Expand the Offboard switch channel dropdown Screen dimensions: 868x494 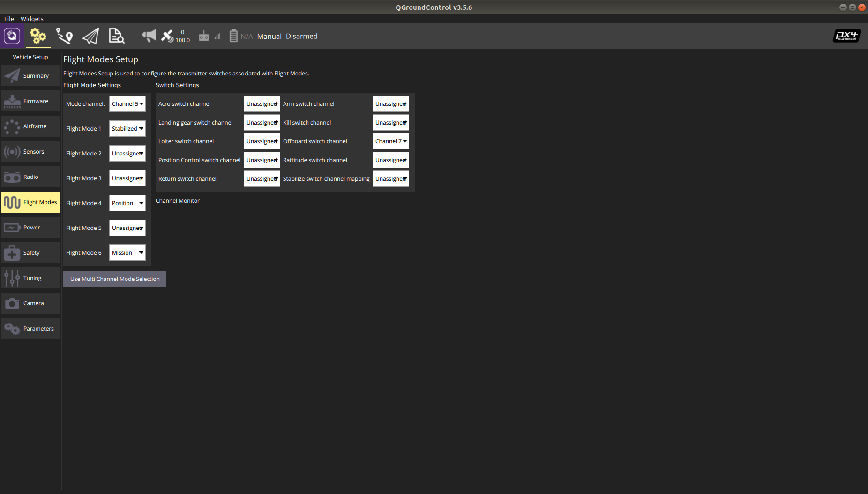[x=391, y=141]
